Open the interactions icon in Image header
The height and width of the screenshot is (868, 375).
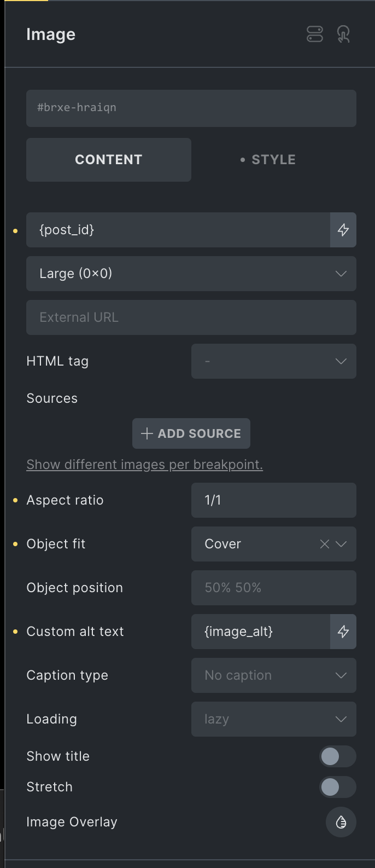tap(343, 34)
